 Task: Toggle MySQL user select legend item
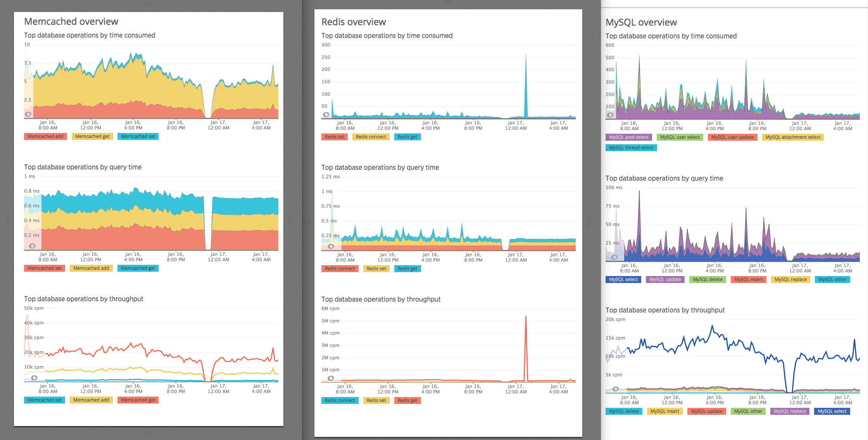coord(680,137)
